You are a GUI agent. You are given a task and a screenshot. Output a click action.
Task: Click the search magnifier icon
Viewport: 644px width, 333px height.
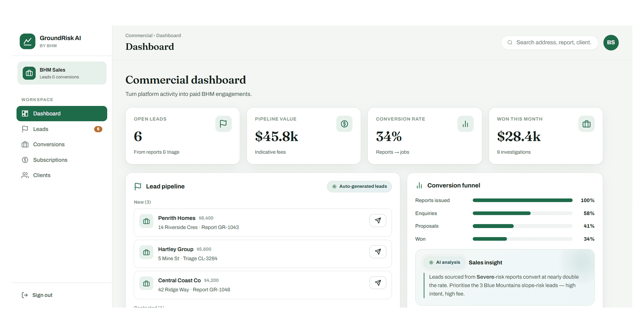click(x=510, y=42)
